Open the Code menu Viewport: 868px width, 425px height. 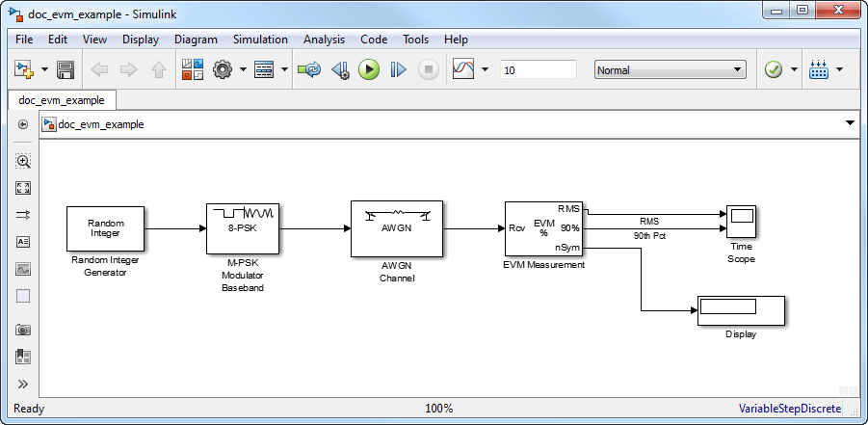[x=374, y=40]
